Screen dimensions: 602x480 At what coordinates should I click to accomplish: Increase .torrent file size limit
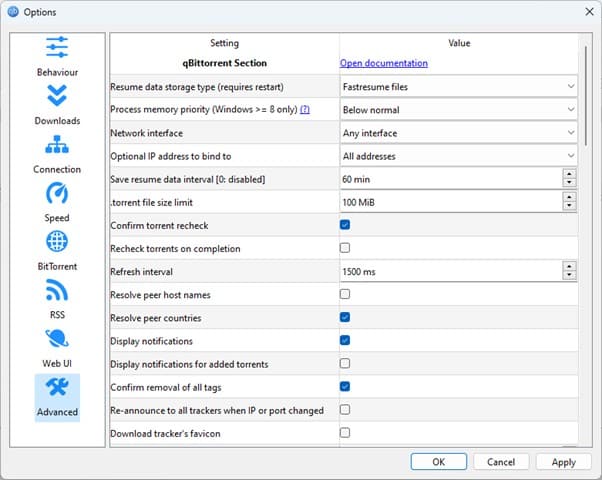coord(569,197)
